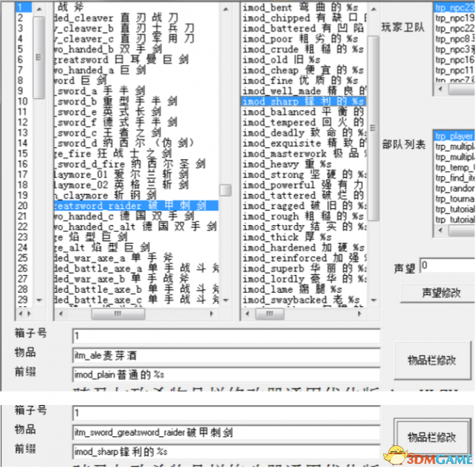Click the field containing imod_plain普通的
476x469 pixels.
coord(226,375)
